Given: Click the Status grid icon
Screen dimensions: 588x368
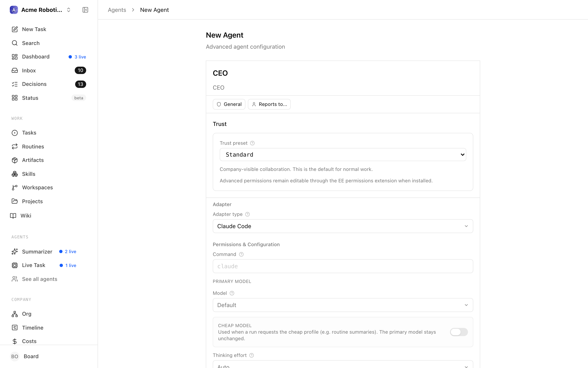Looking at the screenshot, I should [14, 98].
